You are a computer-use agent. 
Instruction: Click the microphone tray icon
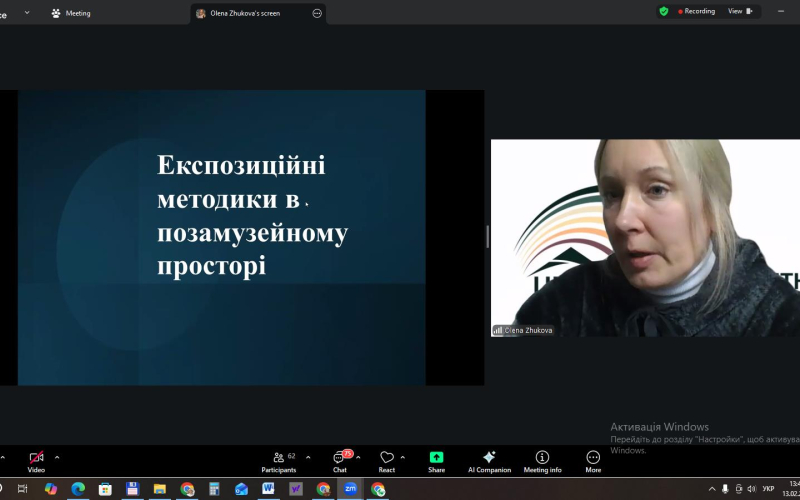[725, 489]
